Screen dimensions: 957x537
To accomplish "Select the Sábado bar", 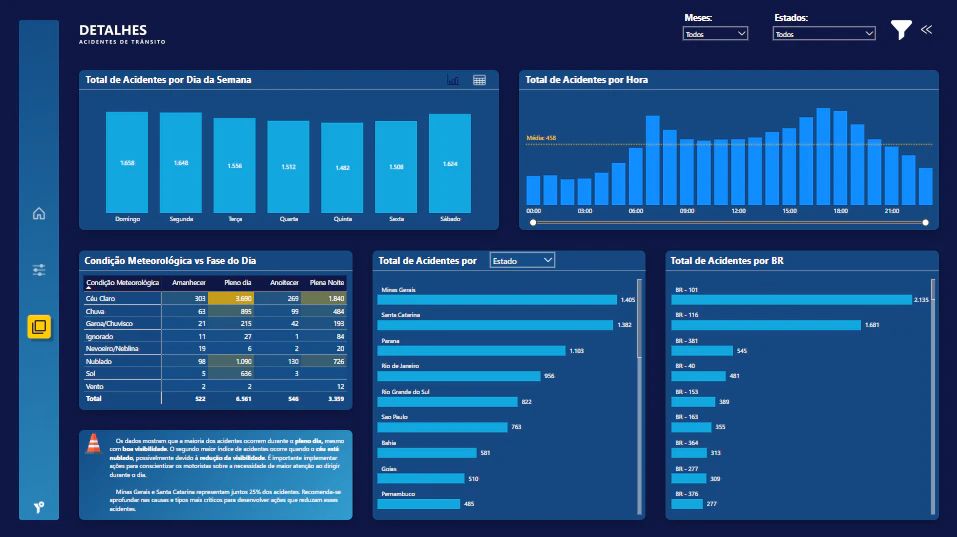I will tap(450, 164).
